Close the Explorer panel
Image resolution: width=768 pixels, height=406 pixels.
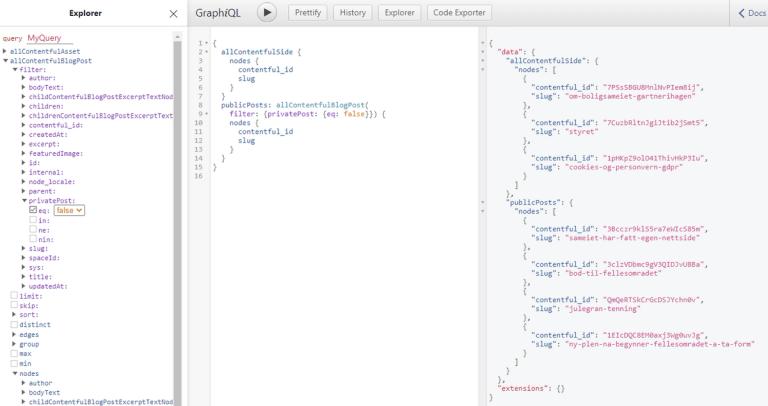(173, 14)
